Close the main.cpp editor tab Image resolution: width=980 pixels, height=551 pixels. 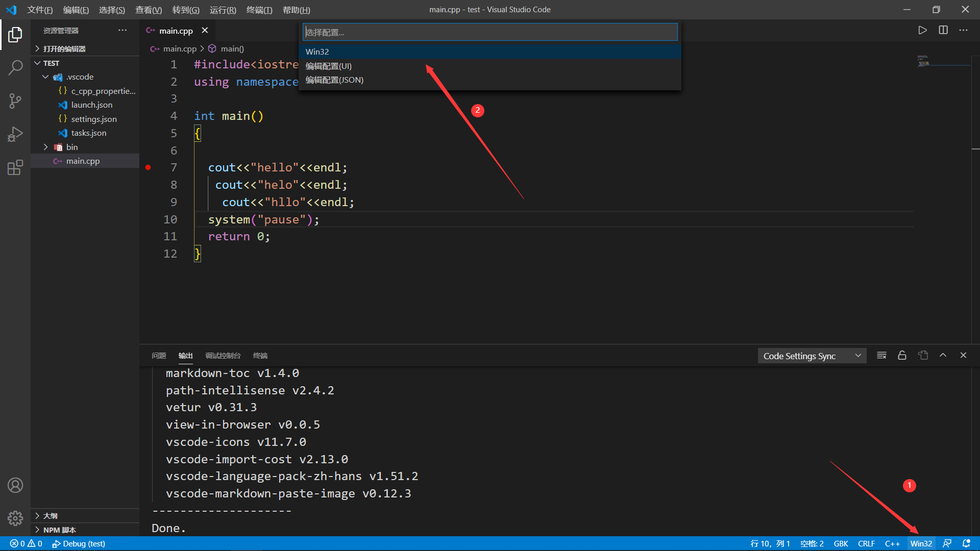[205, 30]
